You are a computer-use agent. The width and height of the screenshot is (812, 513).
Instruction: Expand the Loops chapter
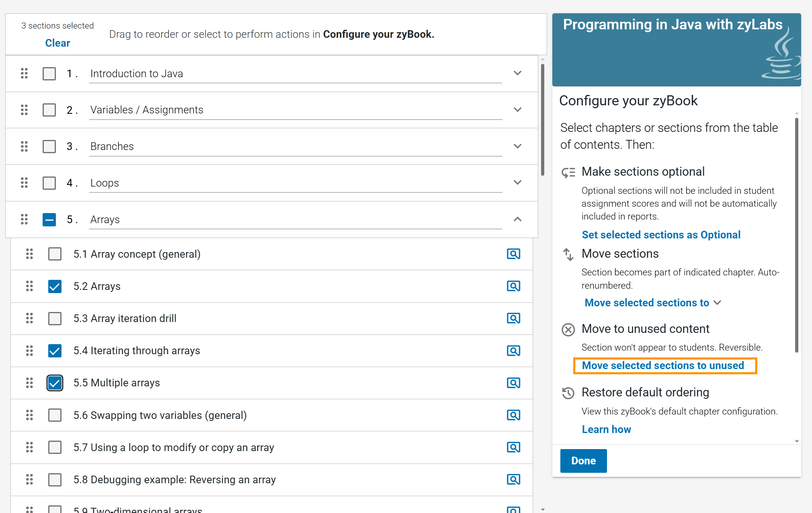click(517, 183)
